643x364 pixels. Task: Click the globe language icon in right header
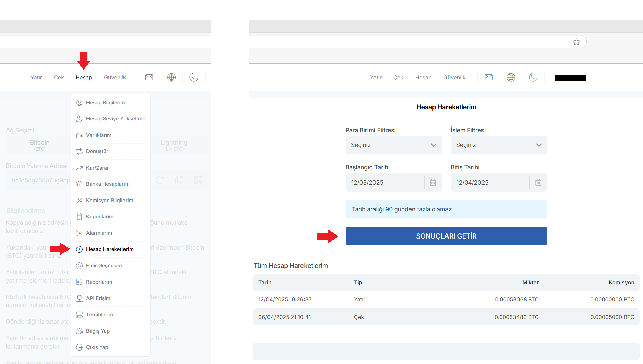[511, 77]
